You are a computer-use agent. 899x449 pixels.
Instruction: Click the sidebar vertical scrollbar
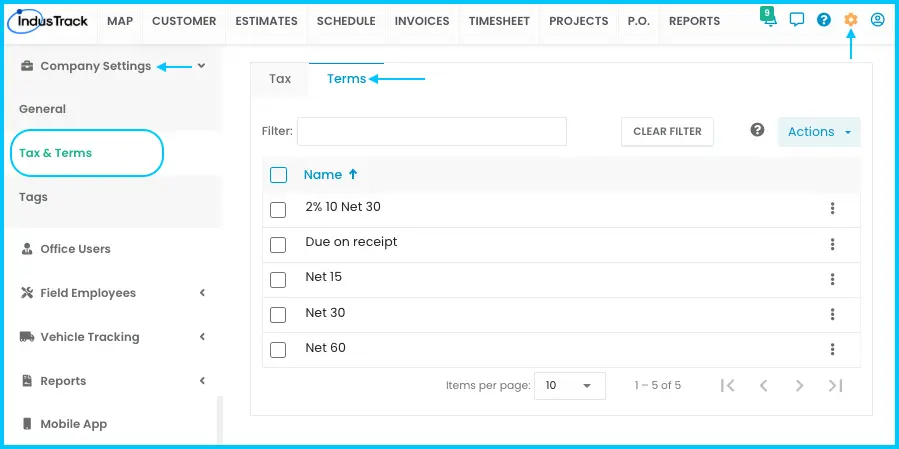pos(220,420)
